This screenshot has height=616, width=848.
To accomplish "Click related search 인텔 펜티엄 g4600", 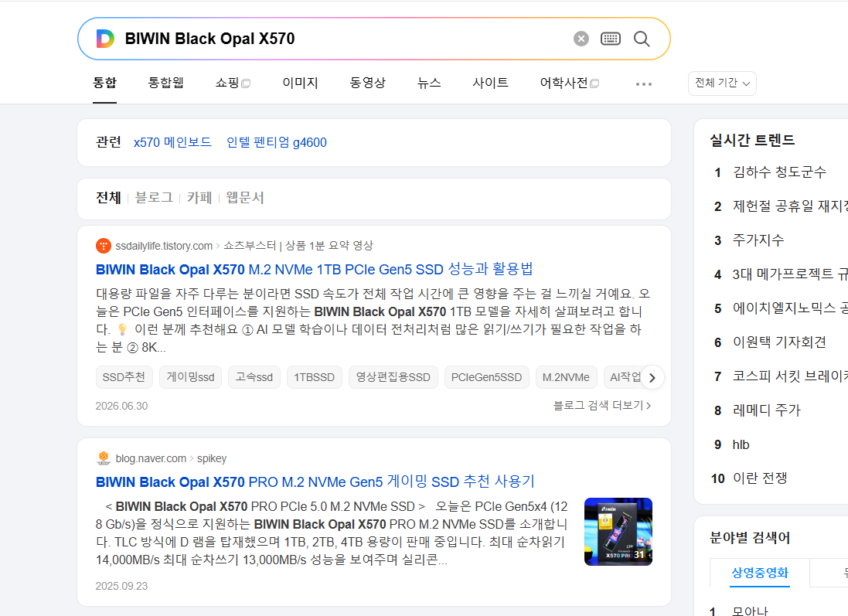I will point(277,142).
